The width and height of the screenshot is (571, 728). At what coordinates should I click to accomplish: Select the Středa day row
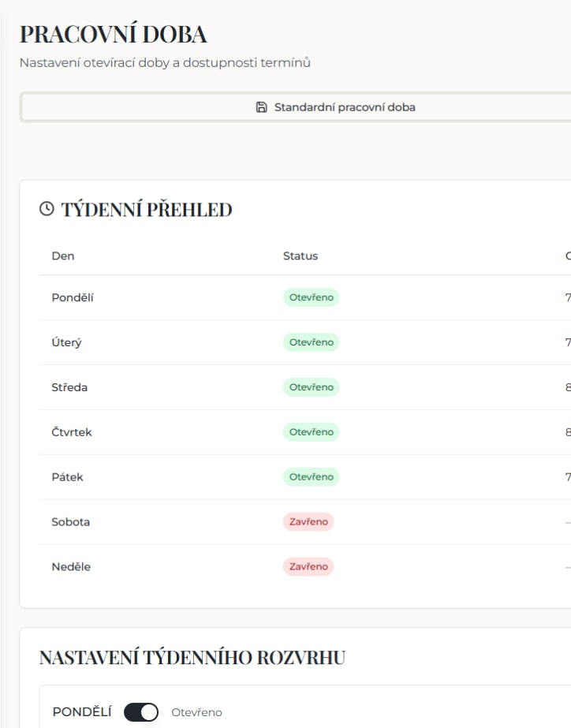pos(69,387)
